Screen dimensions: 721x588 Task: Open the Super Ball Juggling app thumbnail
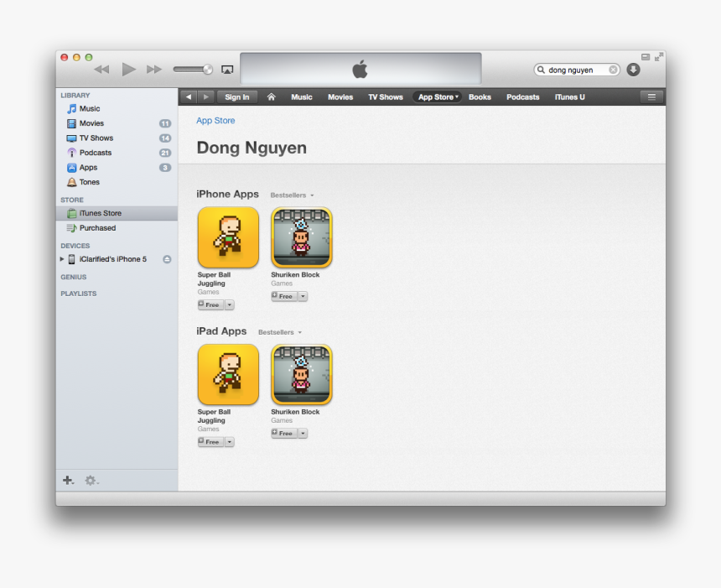(x=227, y=237)
